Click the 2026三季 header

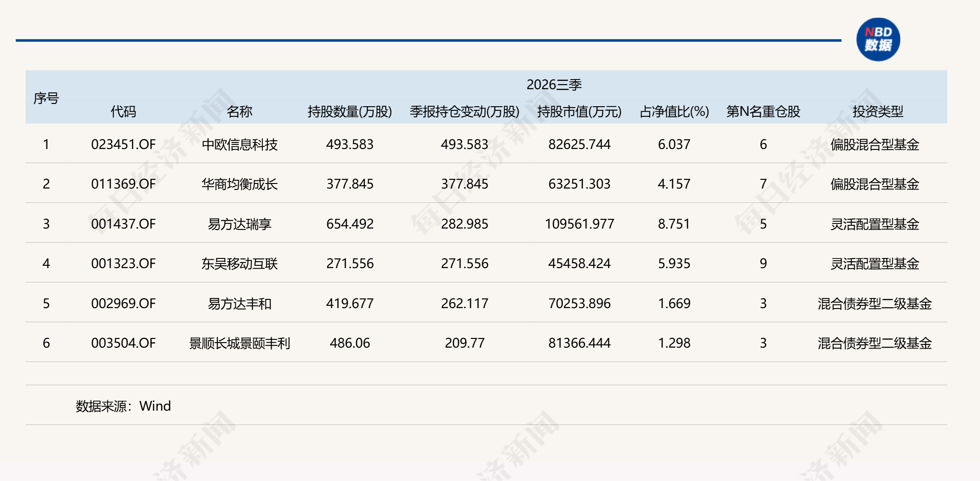pyautogui.click(x=554, y=85)
